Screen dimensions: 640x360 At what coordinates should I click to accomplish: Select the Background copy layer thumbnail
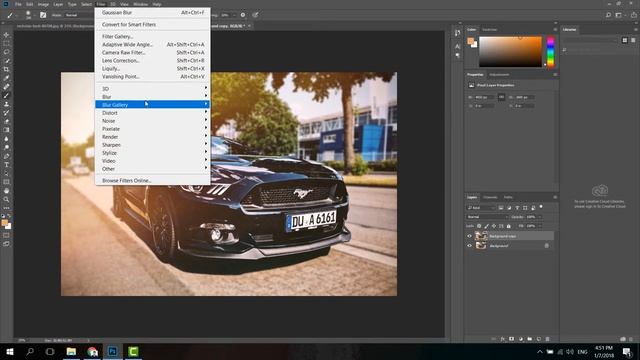click(481, 236)
